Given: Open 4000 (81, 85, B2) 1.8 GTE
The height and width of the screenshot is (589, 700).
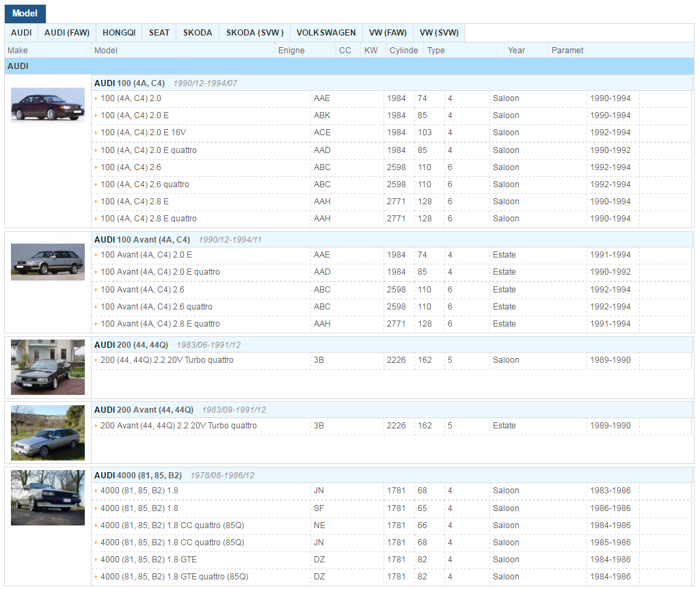Looking at the screenshot, I should [148, 560].
